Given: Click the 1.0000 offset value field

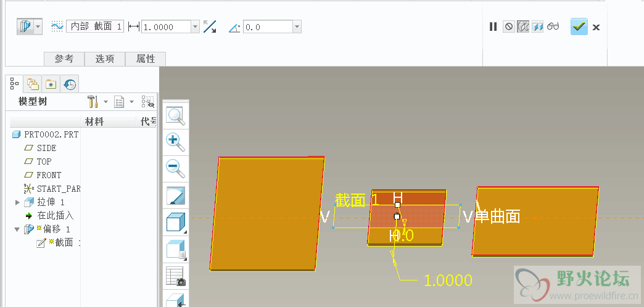Looking at the screenshot, I should pyautogui.click(x=166, y=27).
